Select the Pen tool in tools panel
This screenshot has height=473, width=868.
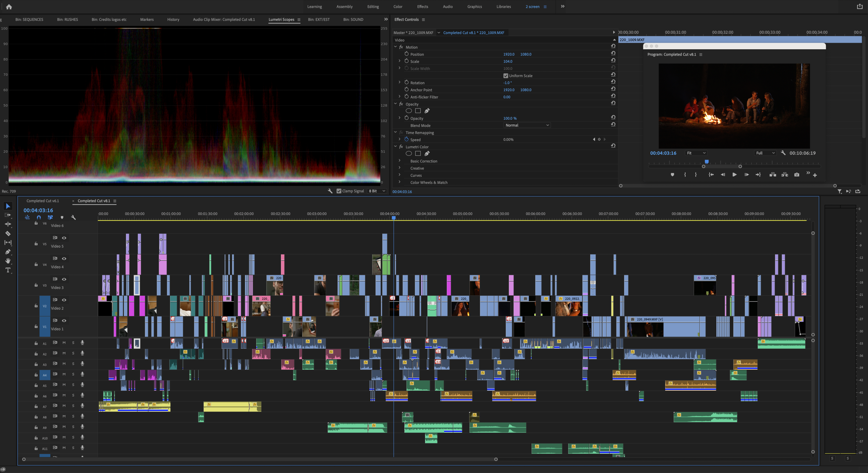8,252
